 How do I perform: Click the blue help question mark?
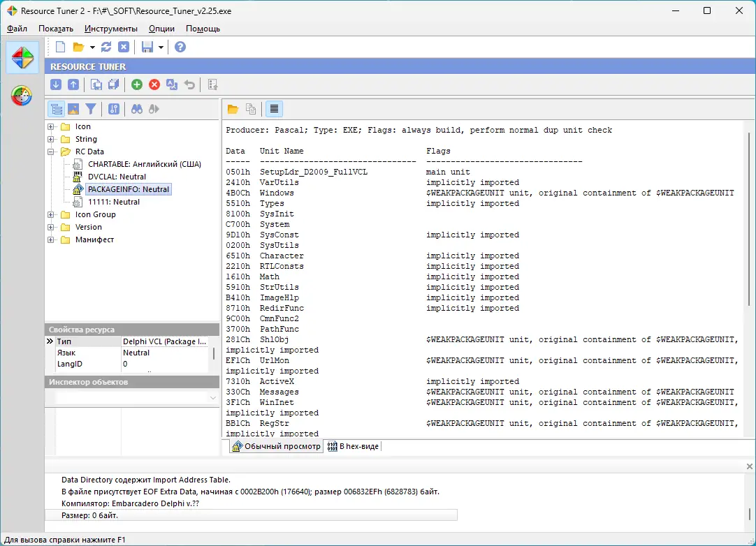tap(180, 47)
